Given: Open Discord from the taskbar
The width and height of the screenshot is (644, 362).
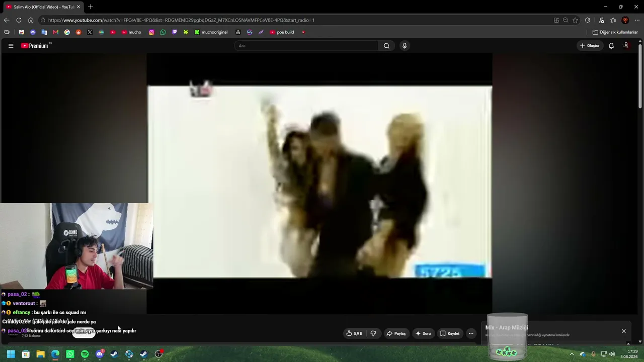Looking at the screenshot, I should [100, 354].
